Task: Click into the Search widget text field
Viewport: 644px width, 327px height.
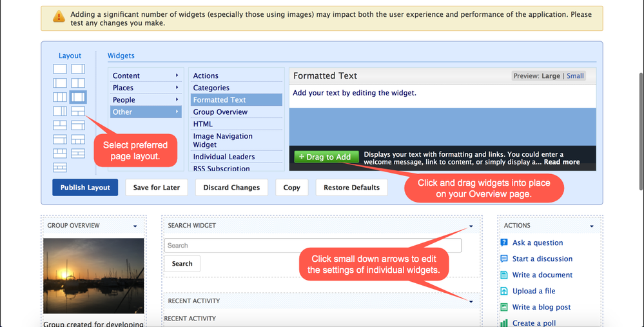Action: (313, 246)
